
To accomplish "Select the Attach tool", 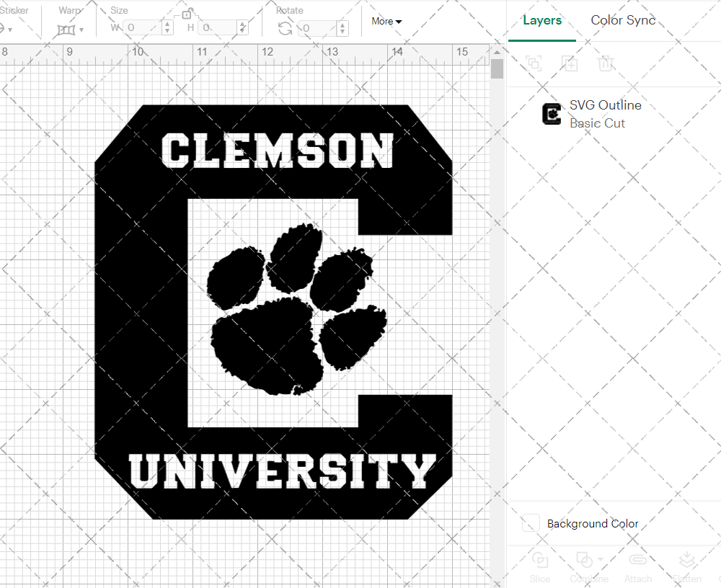I will tap(638, 569).
